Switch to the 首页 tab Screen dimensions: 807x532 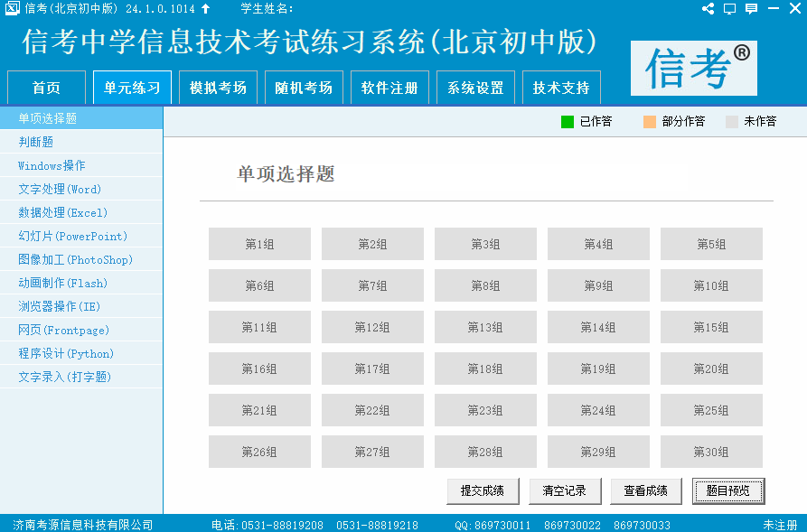click(46, 88)
